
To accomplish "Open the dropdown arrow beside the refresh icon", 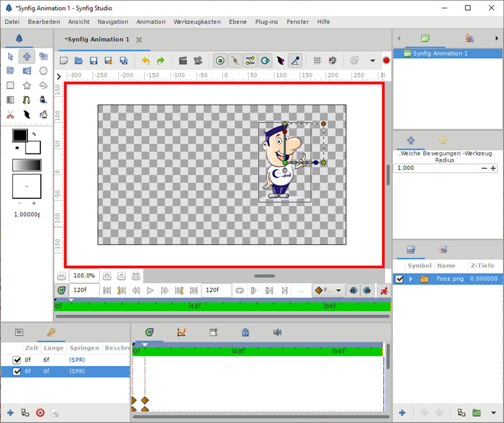I will (373, 61).
